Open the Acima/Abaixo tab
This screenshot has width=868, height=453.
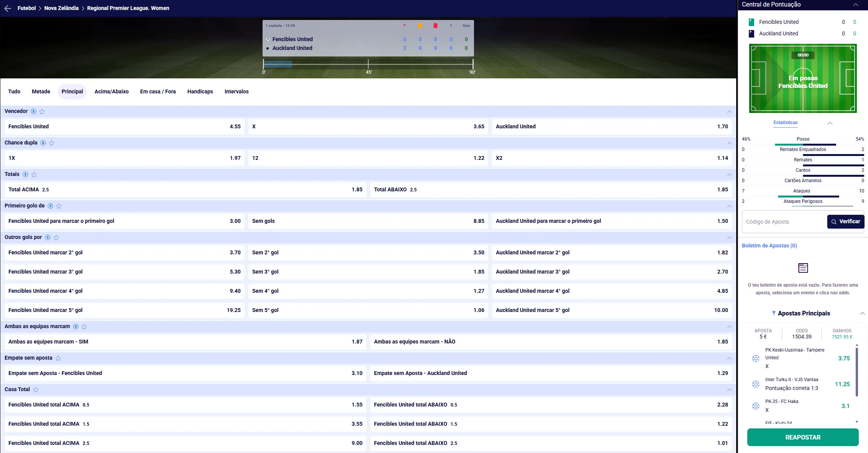click(x=111, y=91)
